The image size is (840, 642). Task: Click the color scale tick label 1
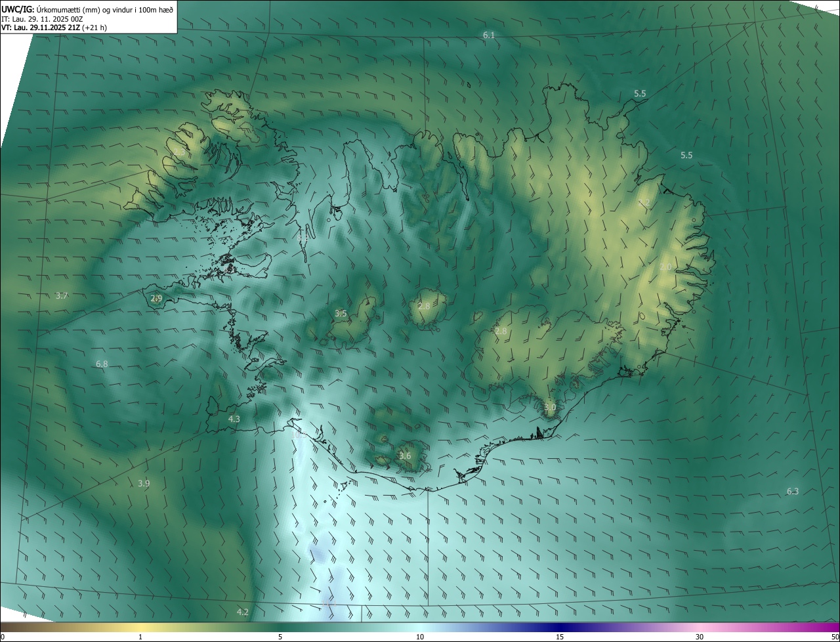tap(140, 637)
